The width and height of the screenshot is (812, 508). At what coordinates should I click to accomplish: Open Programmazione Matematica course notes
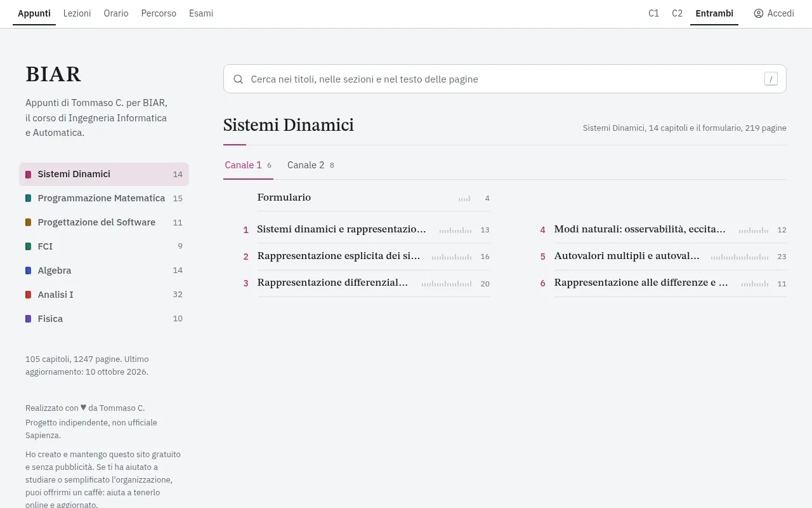tap(104, 198)
